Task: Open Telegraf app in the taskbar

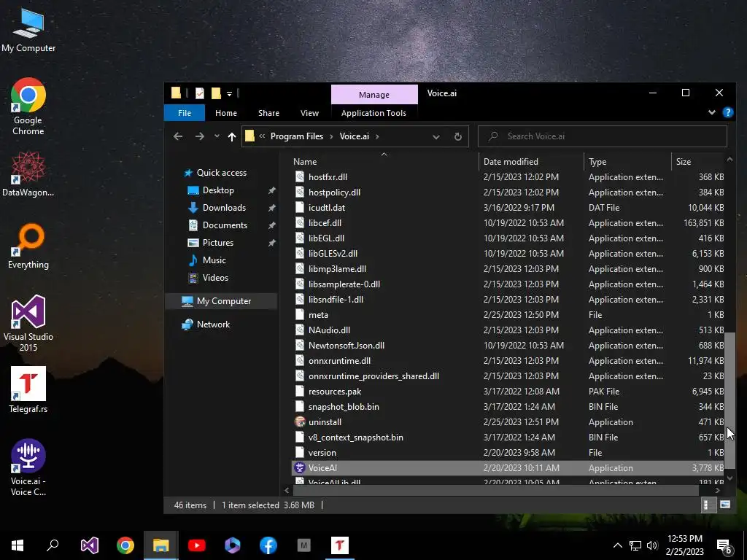Action: [x=340, y=545]
